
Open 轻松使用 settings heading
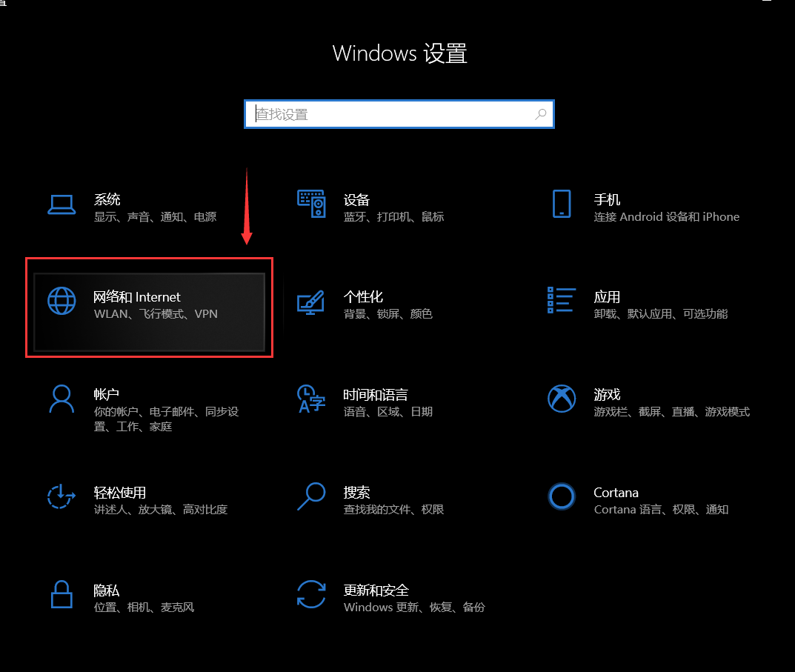[x=119, y=493]
